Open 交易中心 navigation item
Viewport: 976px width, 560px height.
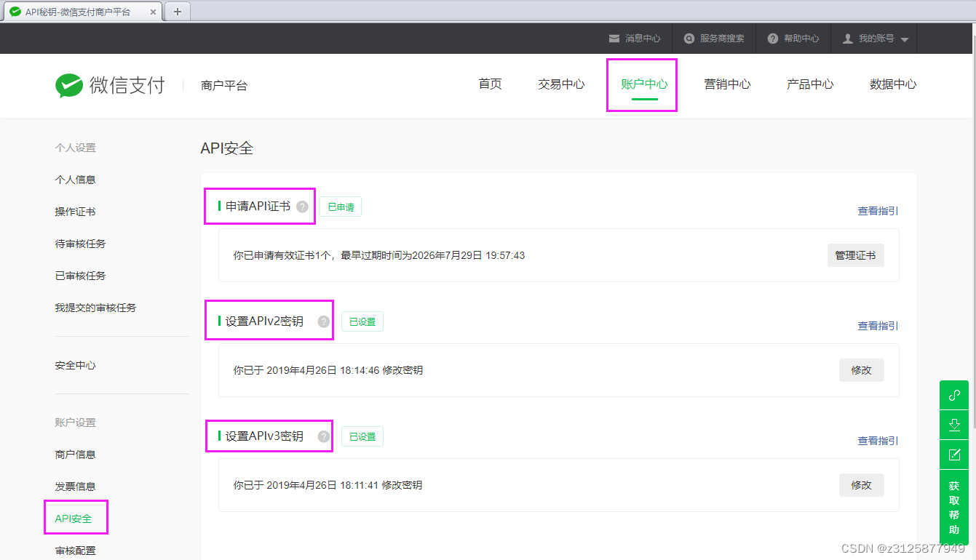point(561,84)
